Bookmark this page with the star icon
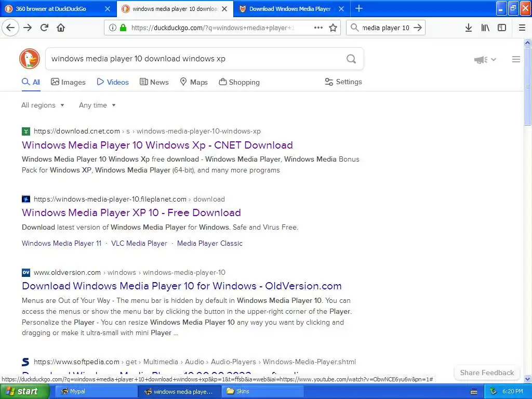This screenshot has width=532, height=399. coord(333,28)
